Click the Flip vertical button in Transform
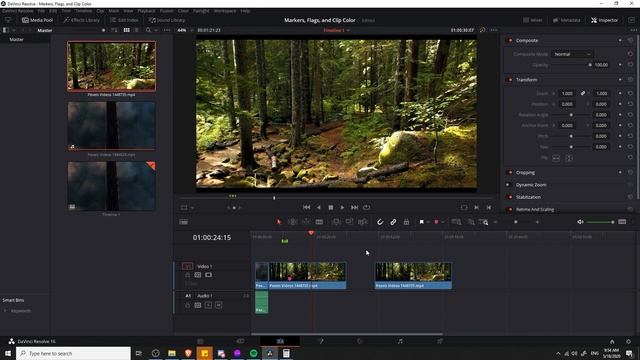 point(569,158)
